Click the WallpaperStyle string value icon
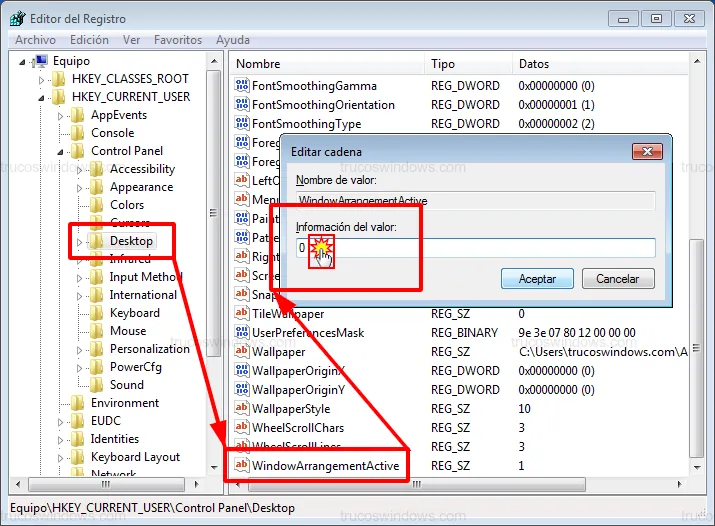715x526 pixels. coord(241,409)
